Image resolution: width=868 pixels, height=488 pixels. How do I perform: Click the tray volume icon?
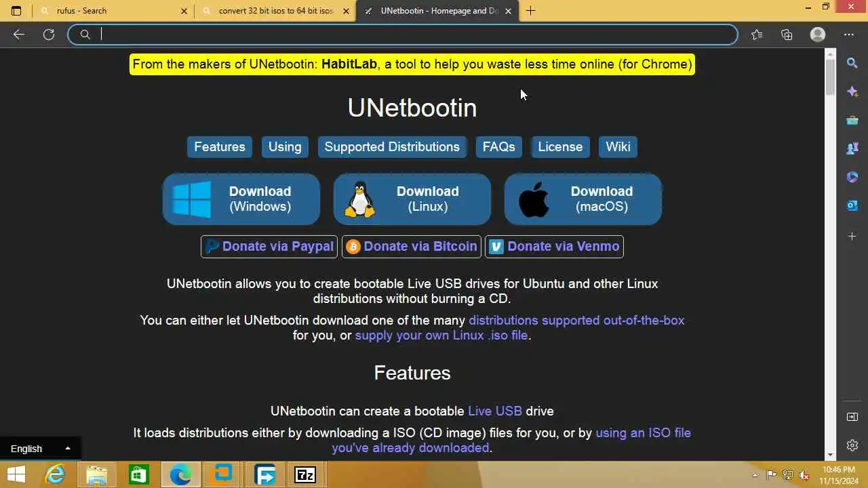click(x=804, y=475)
